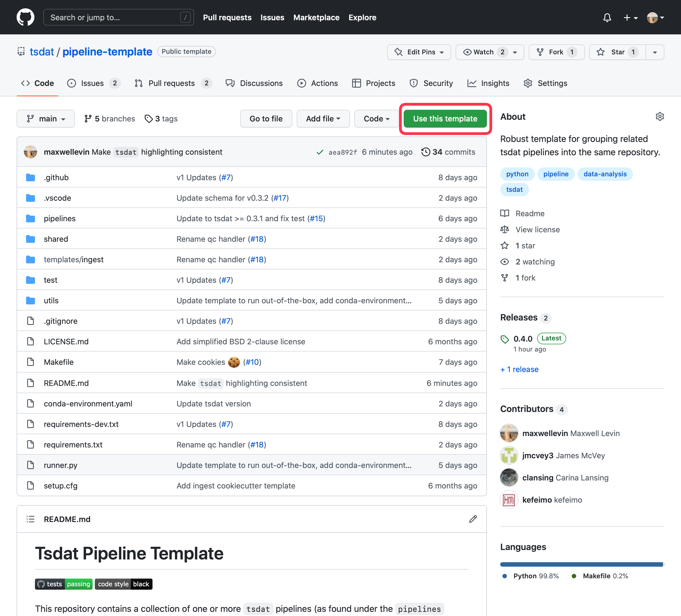This screenshot has width=681, height=616.
Task: Open the main branch selector
Action: [x=45, y=119]
